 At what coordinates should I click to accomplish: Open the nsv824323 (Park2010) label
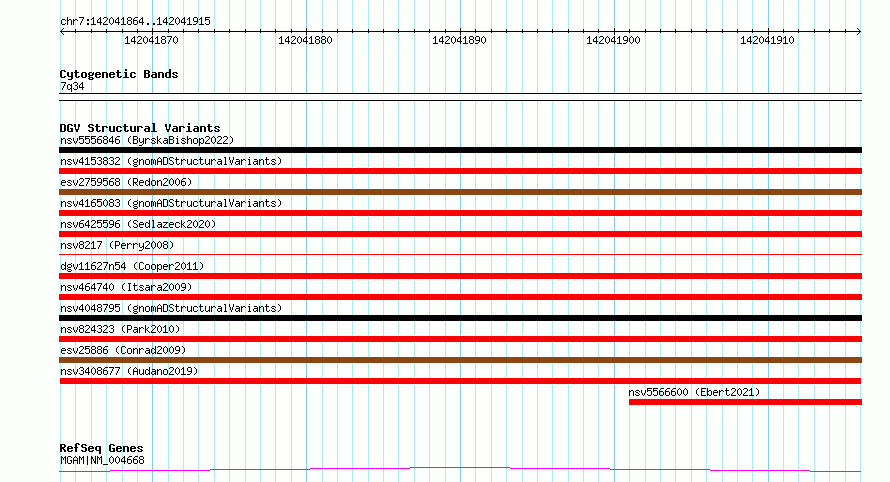[x=120, y=329]
